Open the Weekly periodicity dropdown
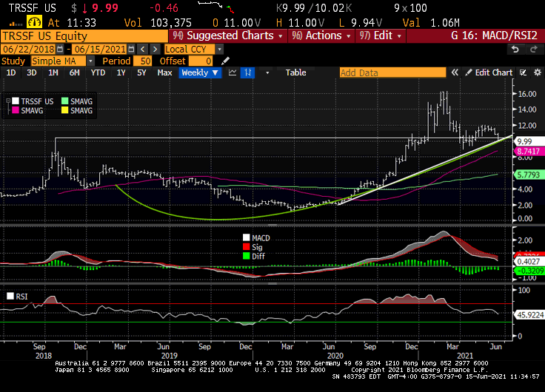The image size is (545, 392). coord(200,72)
